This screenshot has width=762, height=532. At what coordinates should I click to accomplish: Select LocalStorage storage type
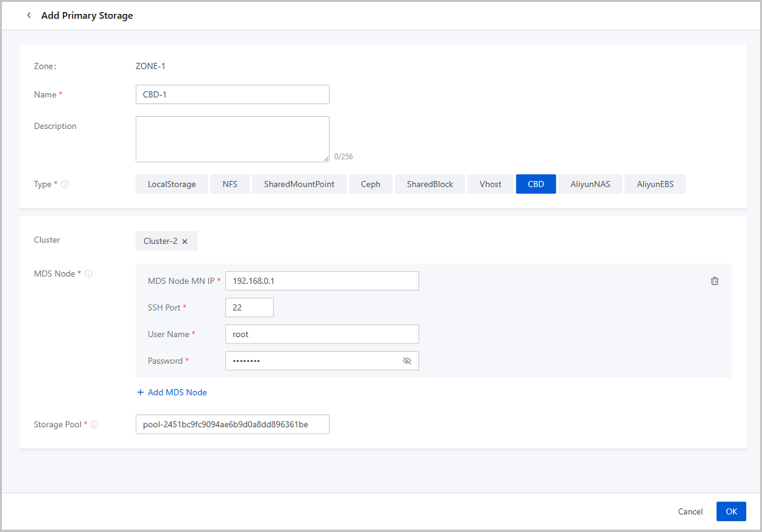[171, 184]
